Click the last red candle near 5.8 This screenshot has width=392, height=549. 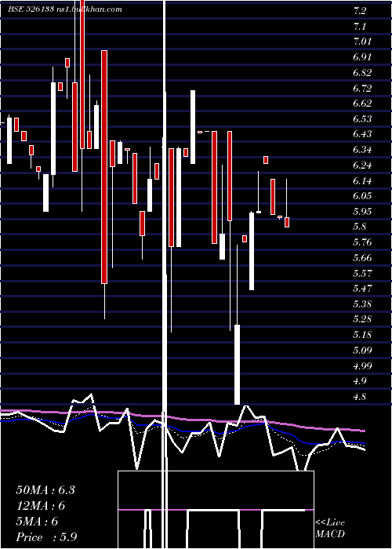pyautogui.click(x=287, y=222)
